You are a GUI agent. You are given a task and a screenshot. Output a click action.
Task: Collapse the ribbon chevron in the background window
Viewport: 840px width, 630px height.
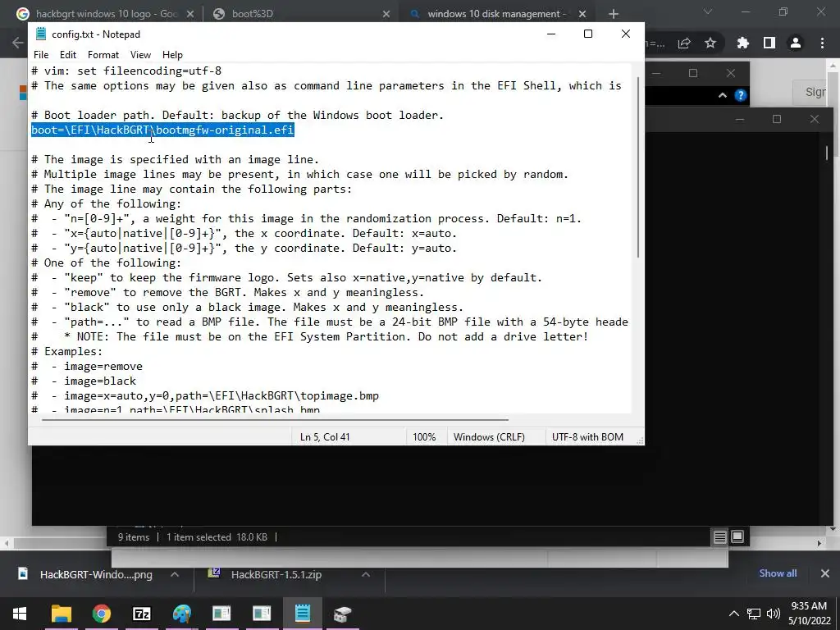coord(723,95)
